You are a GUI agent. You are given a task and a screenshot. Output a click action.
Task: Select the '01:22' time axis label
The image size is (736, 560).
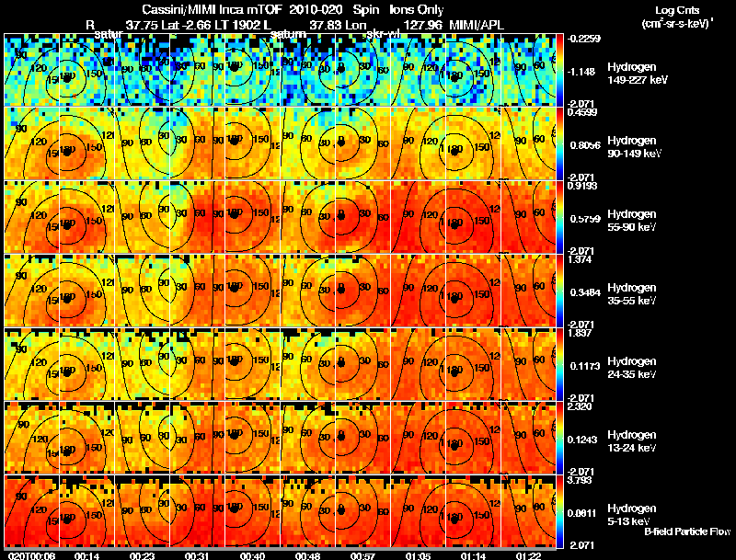[528, 555]
